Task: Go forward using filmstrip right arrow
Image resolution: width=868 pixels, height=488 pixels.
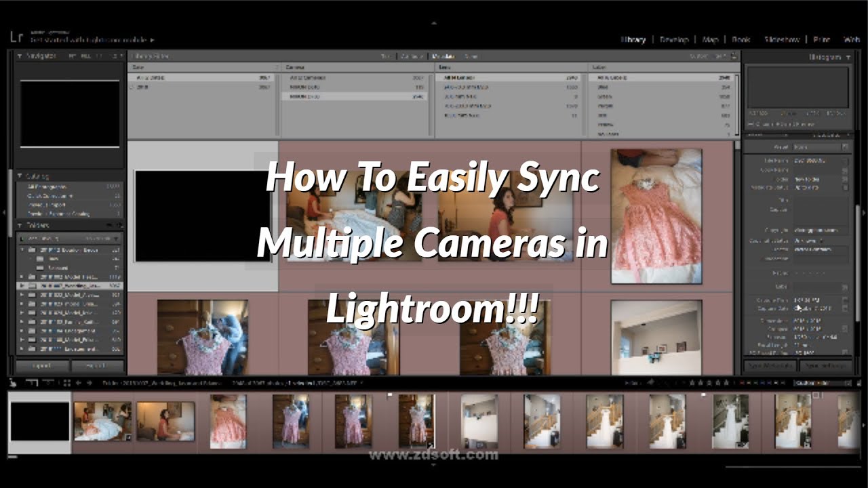Action: tap(90, 383)
